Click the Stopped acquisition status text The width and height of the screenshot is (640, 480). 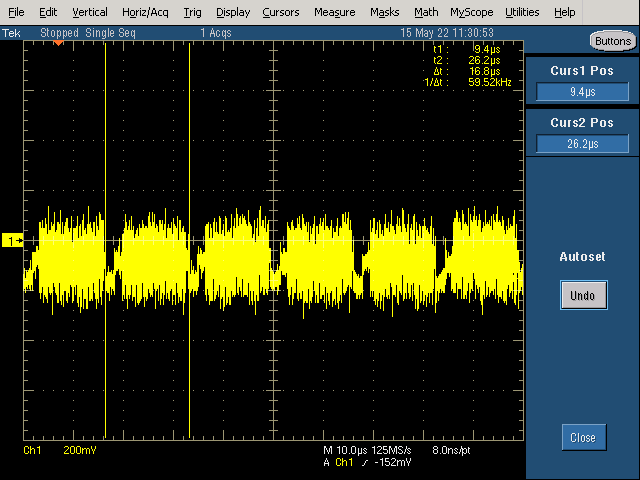(59, 33)
